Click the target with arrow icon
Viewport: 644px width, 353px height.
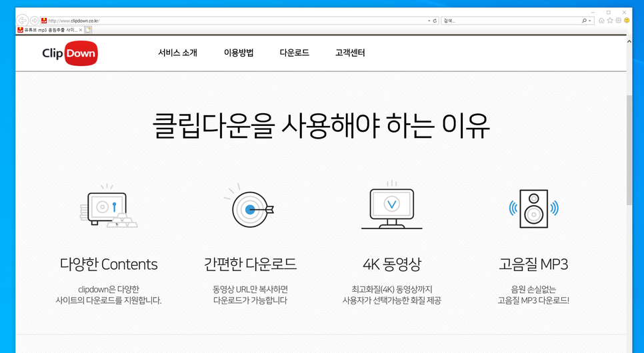(249, 206)
